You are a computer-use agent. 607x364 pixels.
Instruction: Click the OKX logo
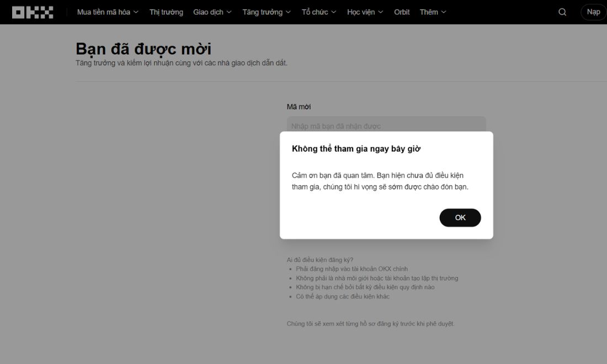click(x=33, y=12)
